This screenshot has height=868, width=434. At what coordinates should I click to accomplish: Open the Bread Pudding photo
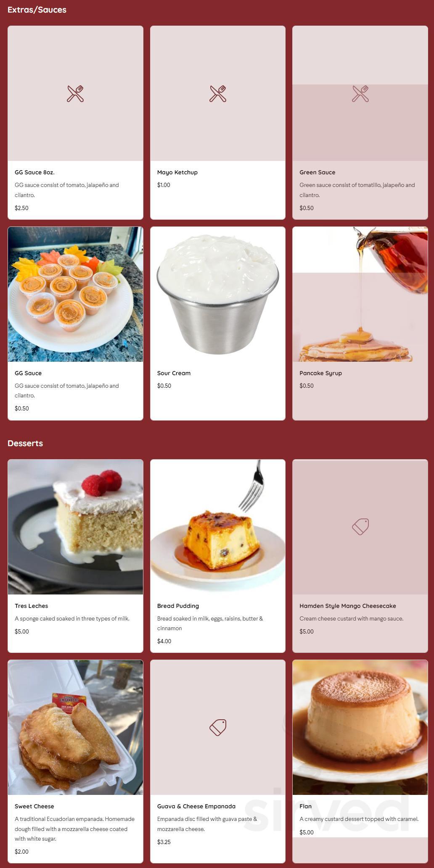click(218, 527)
